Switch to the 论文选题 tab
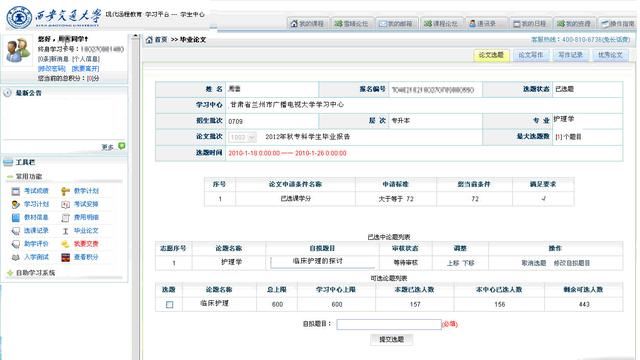Viewport: 640px width, 360px height. coord(491,55)
